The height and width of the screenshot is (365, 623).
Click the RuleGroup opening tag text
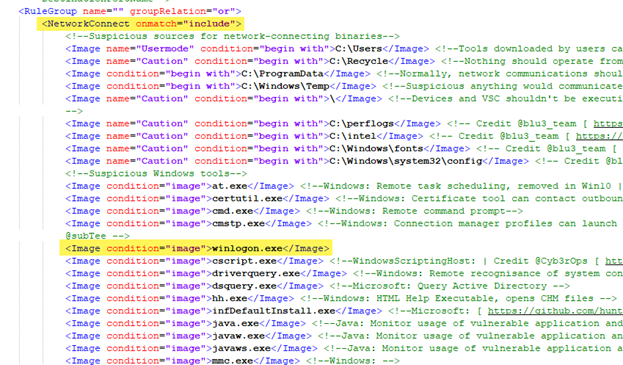(x=130, y=11)
